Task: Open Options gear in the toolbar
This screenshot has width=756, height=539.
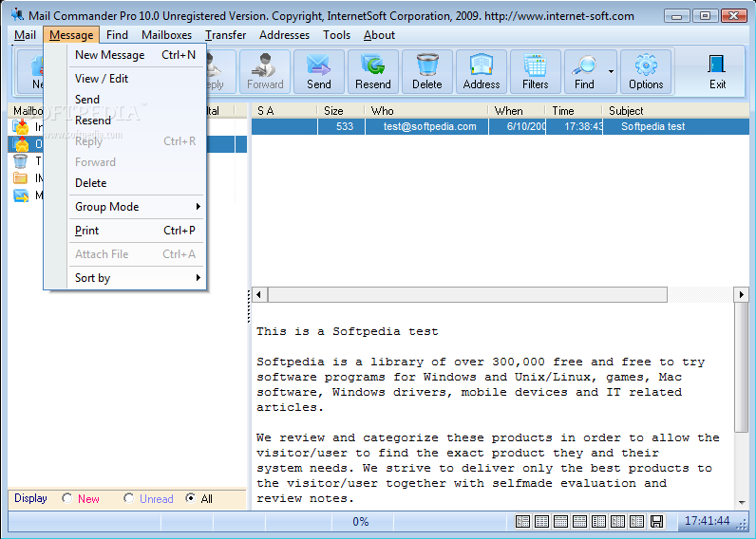Action: 646,71
